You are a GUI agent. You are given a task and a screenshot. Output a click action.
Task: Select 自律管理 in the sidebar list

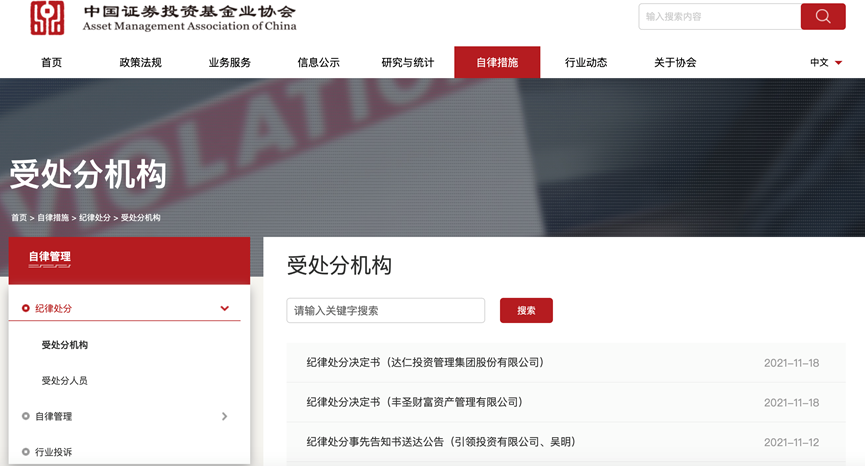(54, 416)
